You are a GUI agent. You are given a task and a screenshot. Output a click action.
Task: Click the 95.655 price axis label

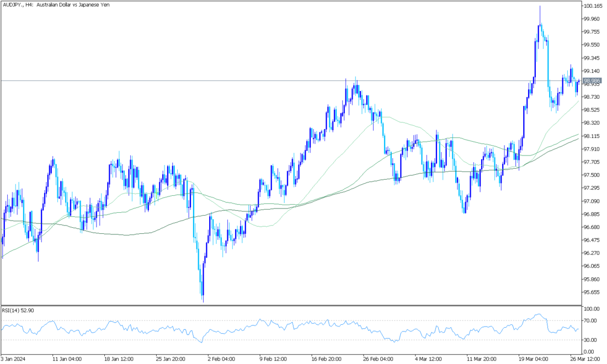[591, 292]
